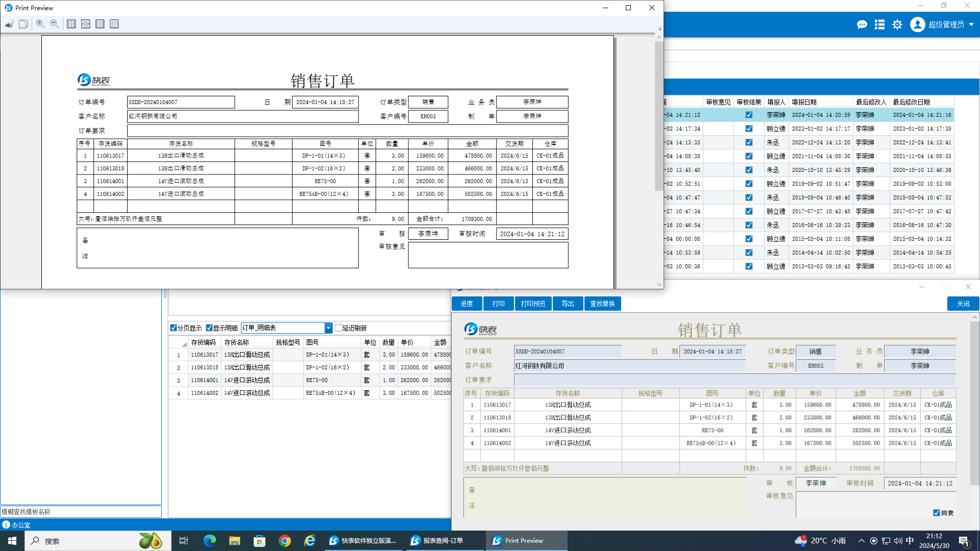Viewport: 980px width, 551px height.
Task: Switch to 报表查阅-订单 taskbar window
Action: coord(445,541)
